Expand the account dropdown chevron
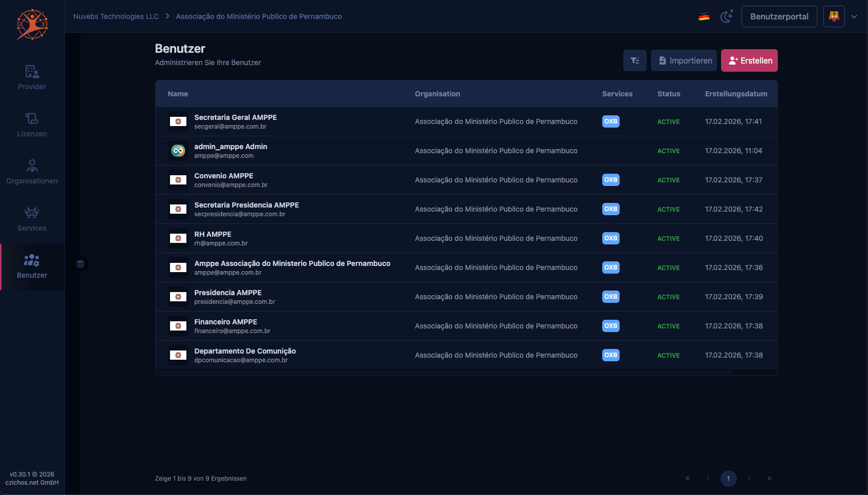This screenshot has width=868, height=495. click(x=854, y=16)
